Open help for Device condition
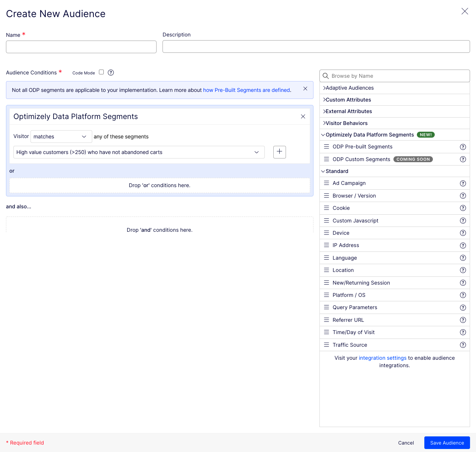 (463, 233)
